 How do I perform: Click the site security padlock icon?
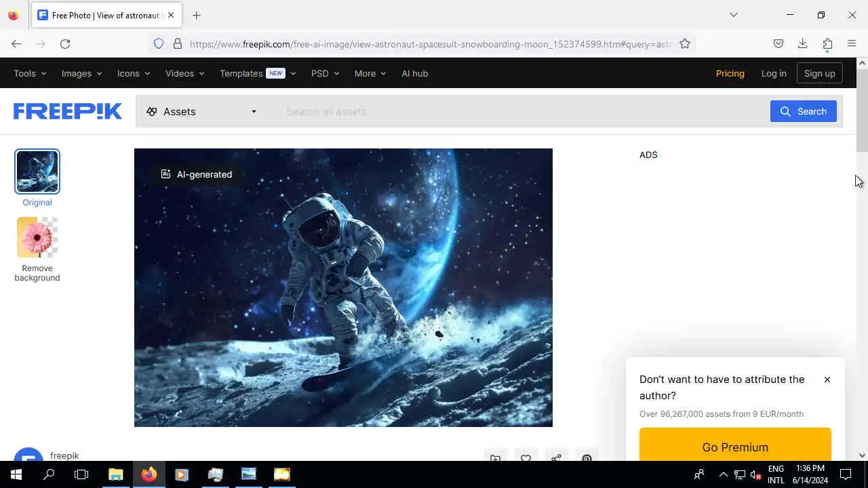[178, 43]
